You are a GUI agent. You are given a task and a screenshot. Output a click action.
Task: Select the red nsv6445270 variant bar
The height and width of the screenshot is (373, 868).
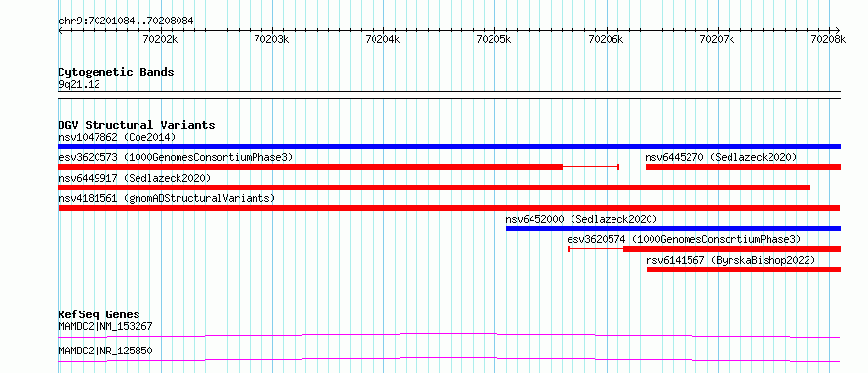[743, 167]
